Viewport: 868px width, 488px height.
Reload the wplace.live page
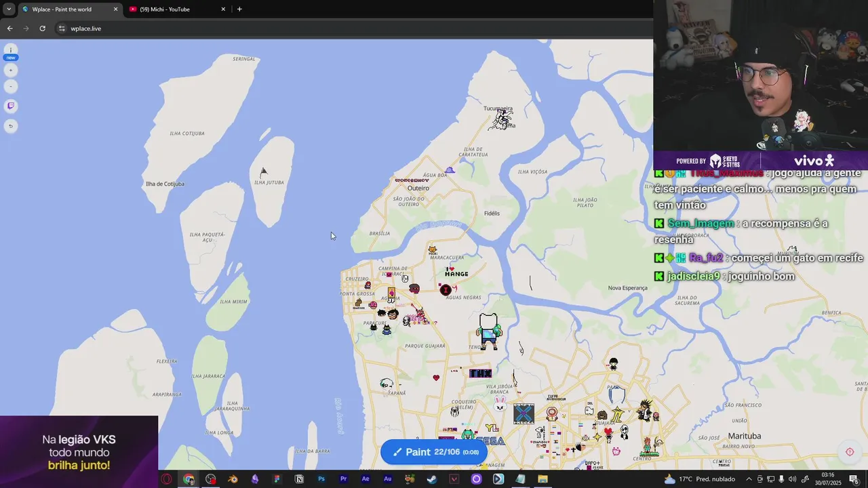[42, 28]
